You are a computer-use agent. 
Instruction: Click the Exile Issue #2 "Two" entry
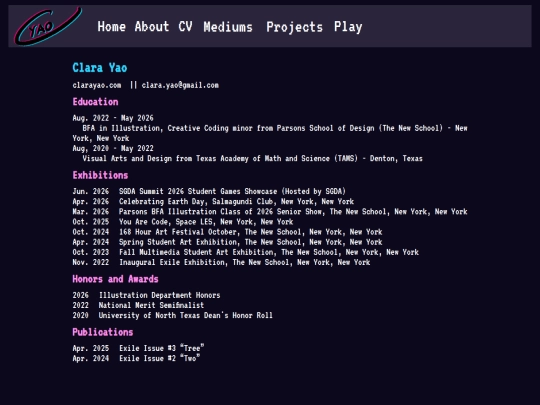pyautogui.click(x=136, y=359)
